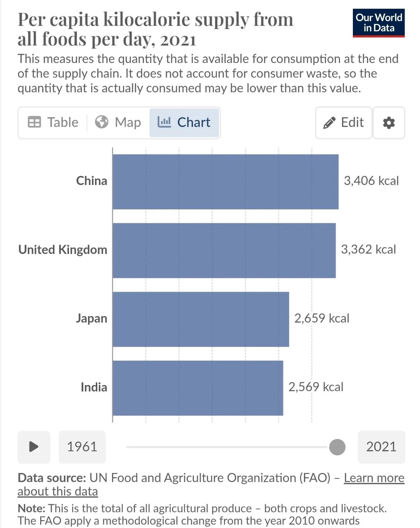Click the 2021 end year button
The image size is (420, 528).
point(381,447)
